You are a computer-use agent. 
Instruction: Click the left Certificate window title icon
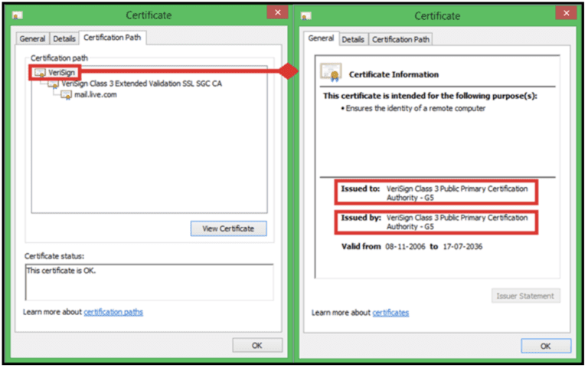click(18, 16)
